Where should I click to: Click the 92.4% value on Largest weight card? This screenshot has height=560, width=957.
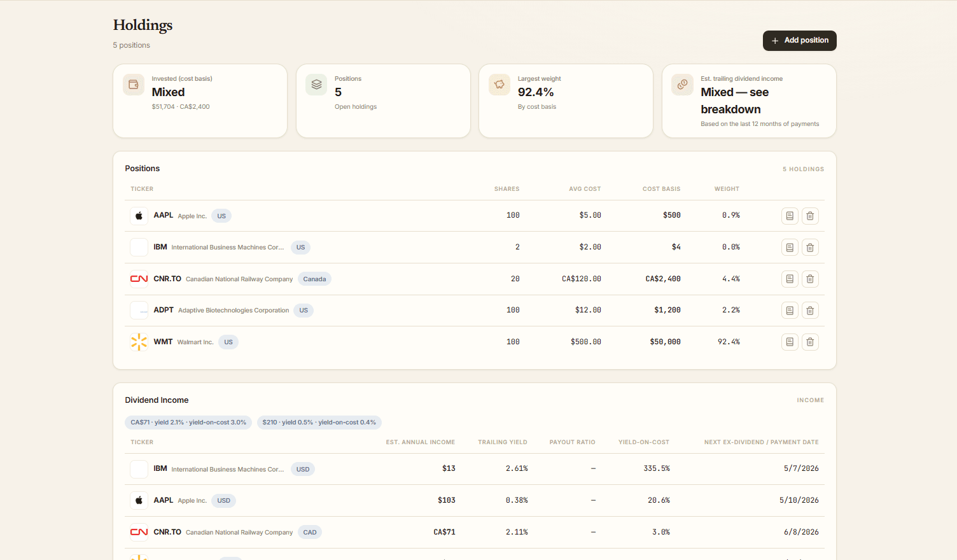coord(536,92)
